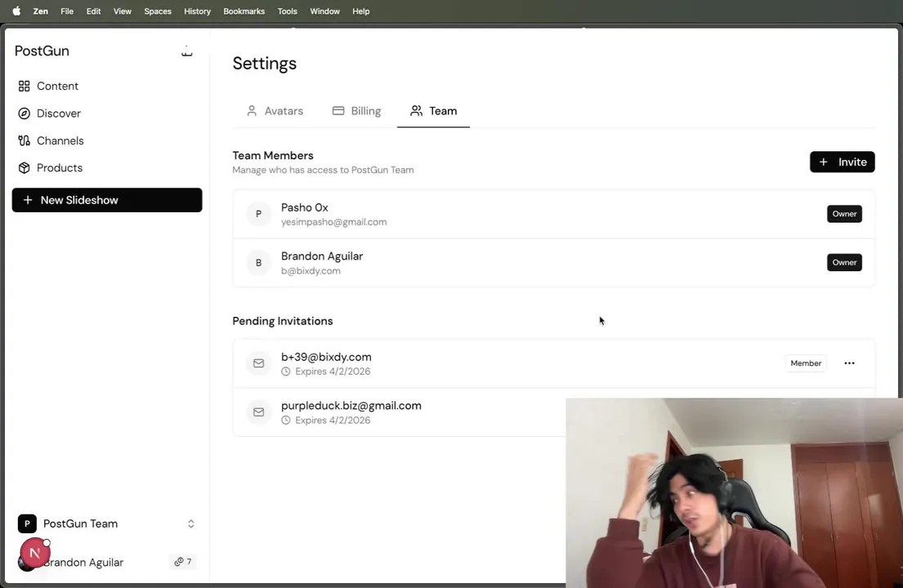903x588 pixels.
Task: Switch to the Avatars tab
Action: pyautogui.click(x=275, y=110)
